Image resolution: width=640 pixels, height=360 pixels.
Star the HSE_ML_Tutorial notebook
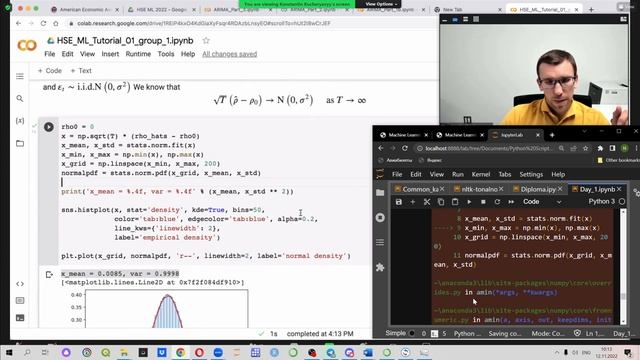(x=206, y=40)
